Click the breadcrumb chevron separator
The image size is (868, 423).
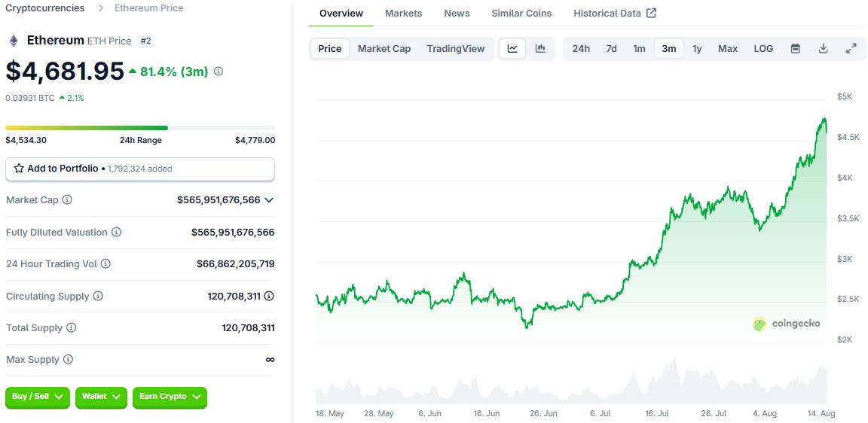click(x=101, y=8)
